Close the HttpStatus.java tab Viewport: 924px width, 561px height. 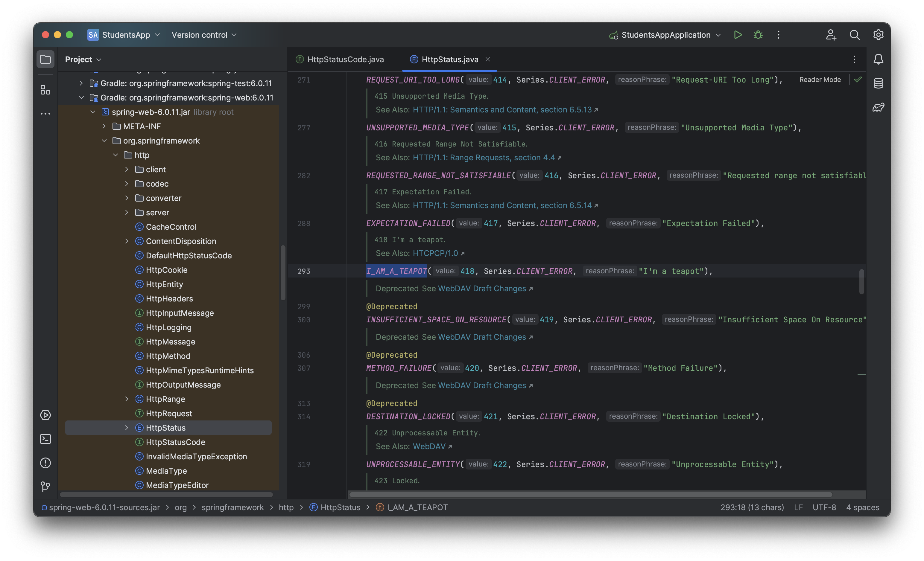(x=487, y=59)
